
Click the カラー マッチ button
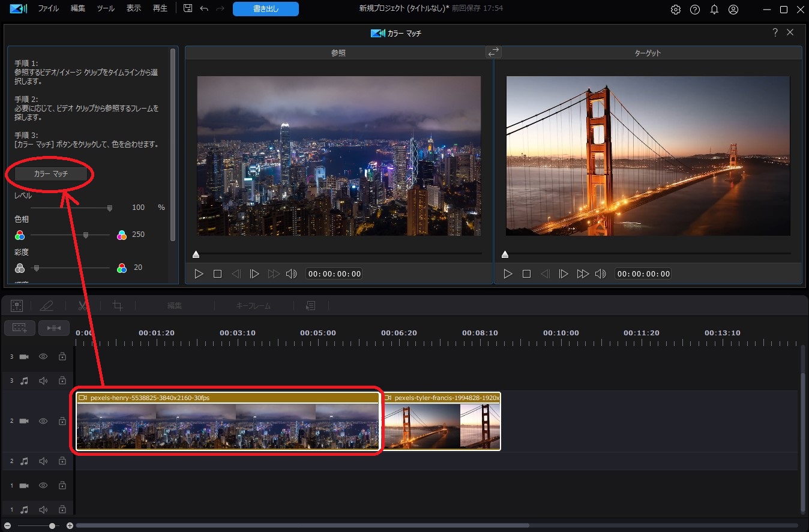pos(50,174)
